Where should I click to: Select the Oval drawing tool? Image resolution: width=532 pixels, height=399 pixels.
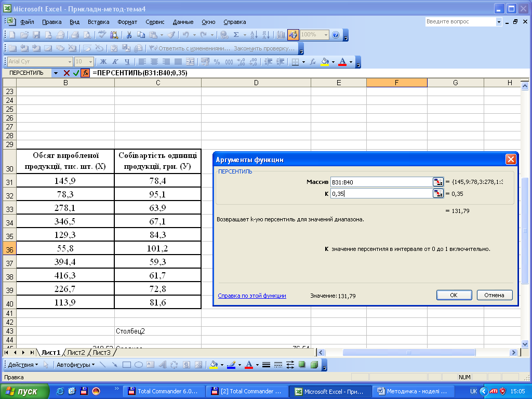(138, 365)
